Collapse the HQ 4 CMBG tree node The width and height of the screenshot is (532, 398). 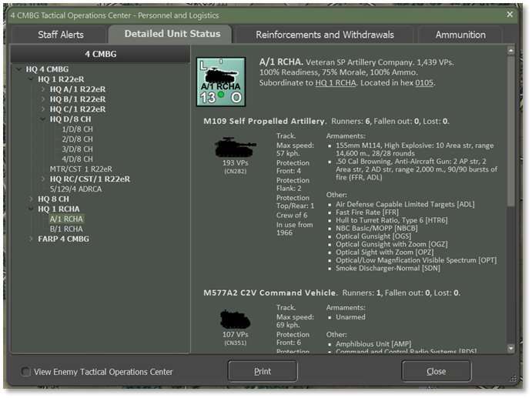point(19,69)
